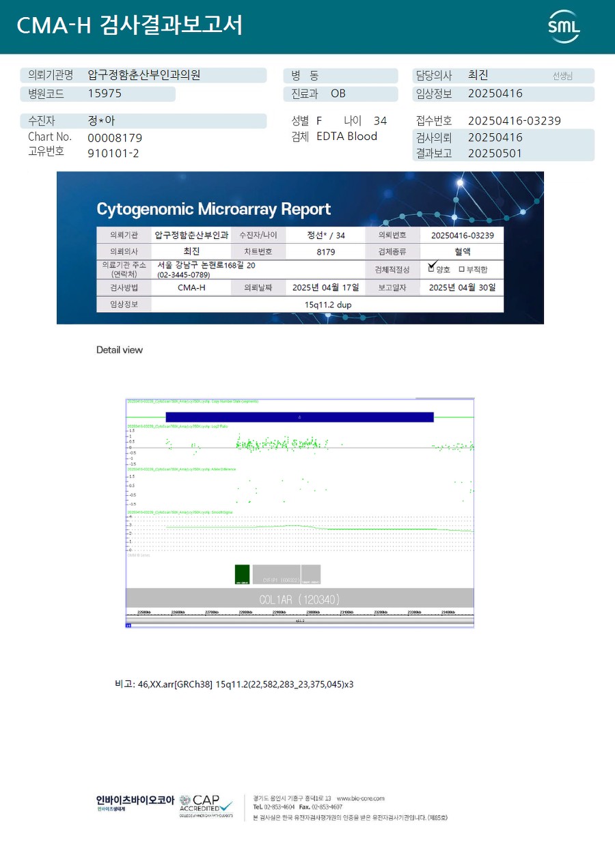Viewport: 615px width, 868px height.
Task: Click the address 서울 강남구 논현로168길 20
Action: (206, 265)
